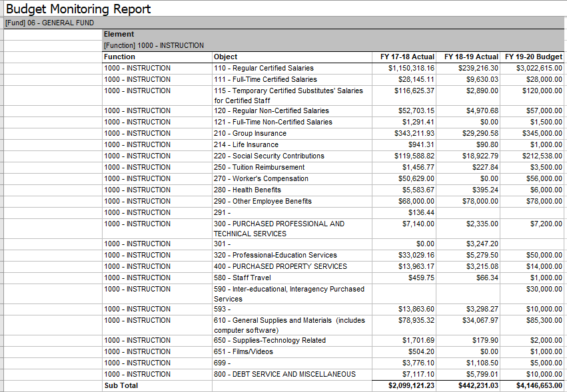
Task: Select 214 - Life Insurance cell
Action: (x=292, y=145)
